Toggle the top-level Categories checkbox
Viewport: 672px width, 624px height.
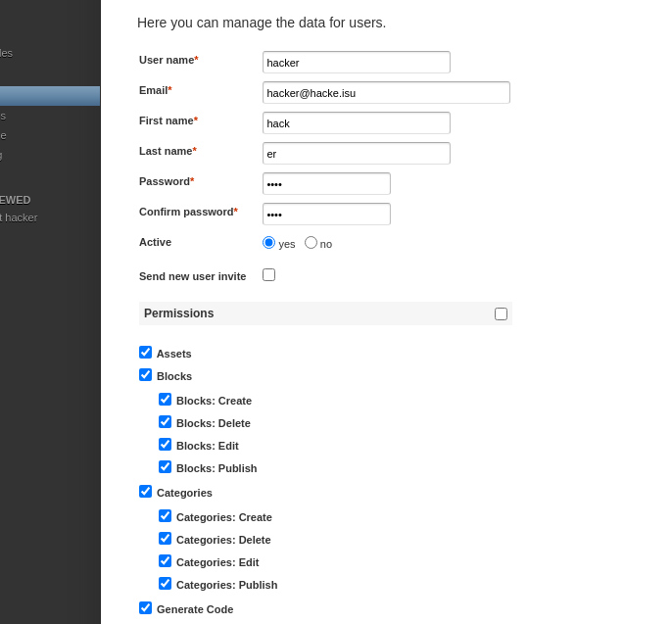tap(146, 492)
